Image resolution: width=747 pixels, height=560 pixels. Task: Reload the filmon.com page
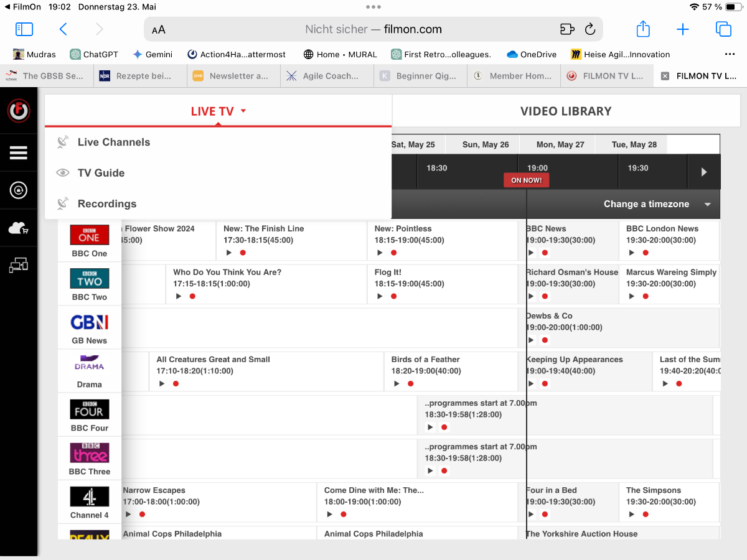pos(590,29)
